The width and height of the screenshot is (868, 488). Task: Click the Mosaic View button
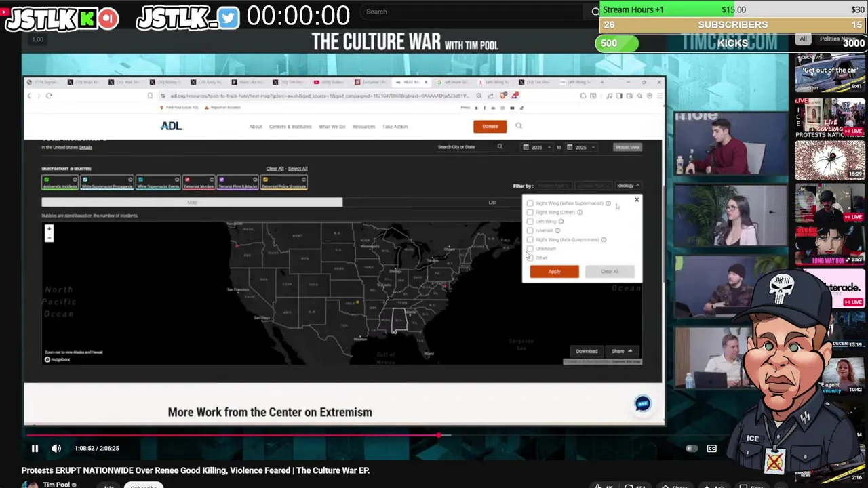[x=627, y=147]
